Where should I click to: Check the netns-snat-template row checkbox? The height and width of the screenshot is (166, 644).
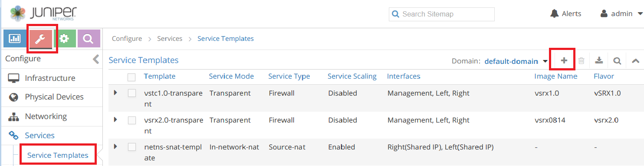131,147
